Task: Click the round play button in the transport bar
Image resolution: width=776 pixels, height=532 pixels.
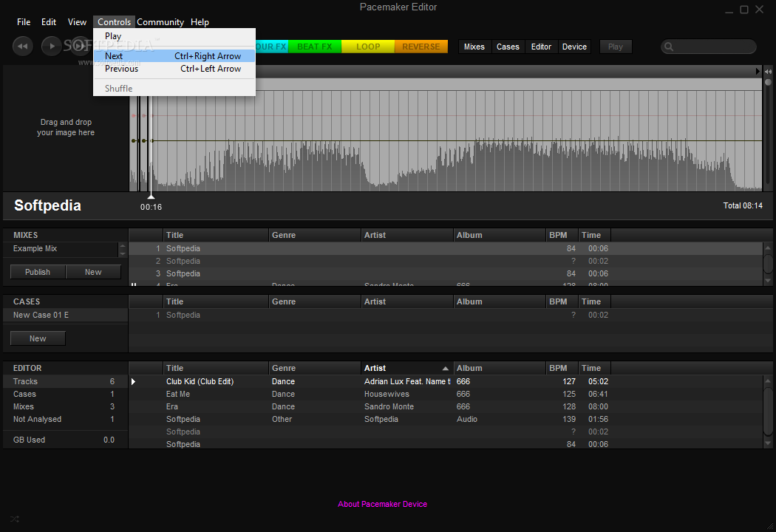Action: [x=52, y=47]
